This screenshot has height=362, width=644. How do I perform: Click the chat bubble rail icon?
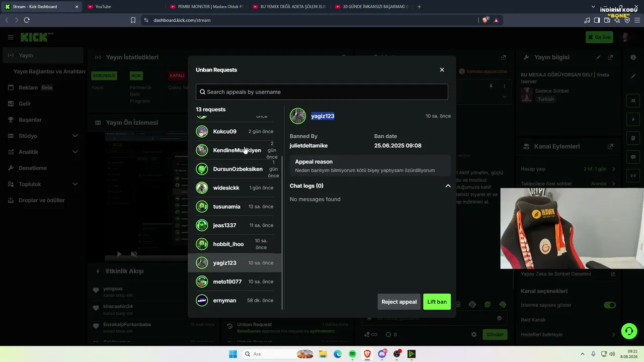[x=633, y=157]
